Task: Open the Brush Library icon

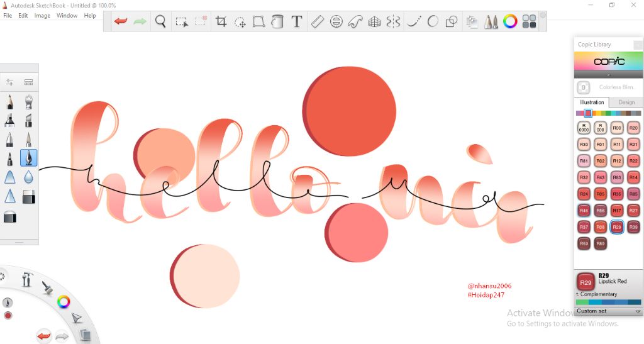Action: coord(28,82)
